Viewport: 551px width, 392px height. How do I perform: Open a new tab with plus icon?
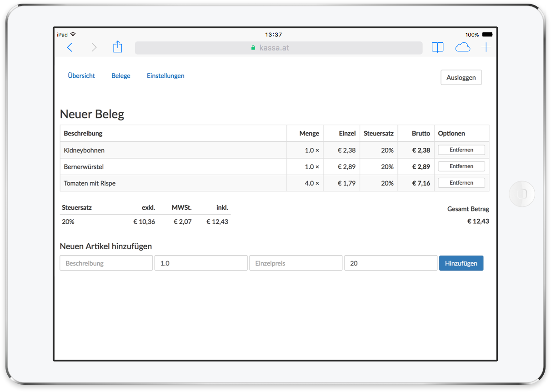[486, 47]
